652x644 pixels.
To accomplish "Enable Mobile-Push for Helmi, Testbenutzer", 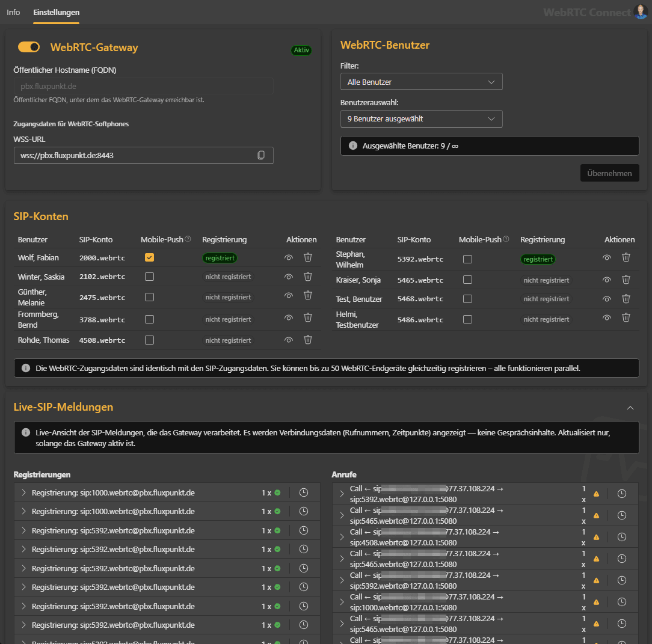I will tap(467, 319).
